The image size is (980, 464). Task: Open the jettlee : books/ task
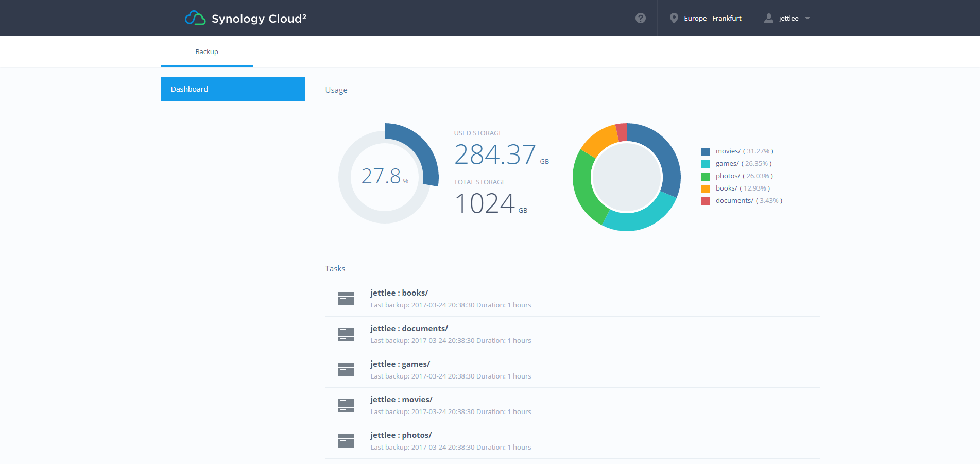pyautogui.click(x=399, y=293)
